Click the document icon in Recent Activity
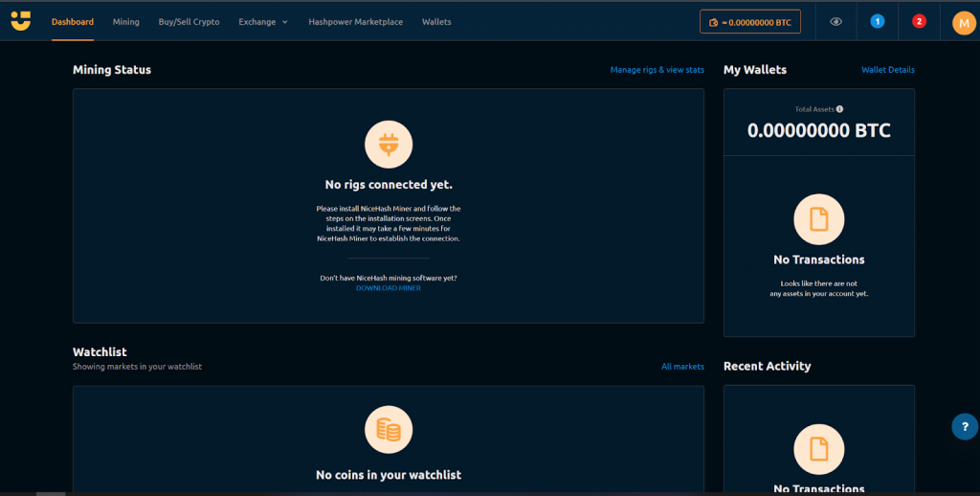 (x=819, y=449)
